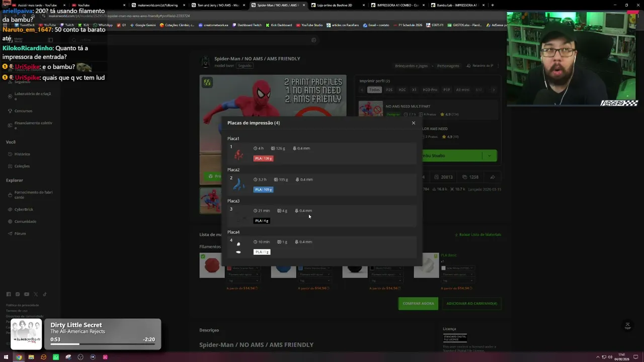Close the Placas de impressão dialog
Viewport: 644px width, 362px height.
pyautogui.click(x=414, y=123)
